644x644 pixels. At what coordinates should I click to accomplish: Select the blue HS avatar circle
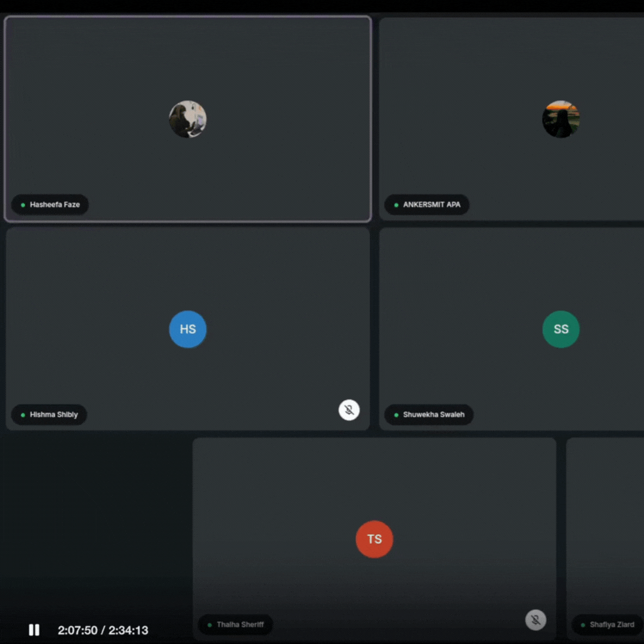(x=188, y=329)
